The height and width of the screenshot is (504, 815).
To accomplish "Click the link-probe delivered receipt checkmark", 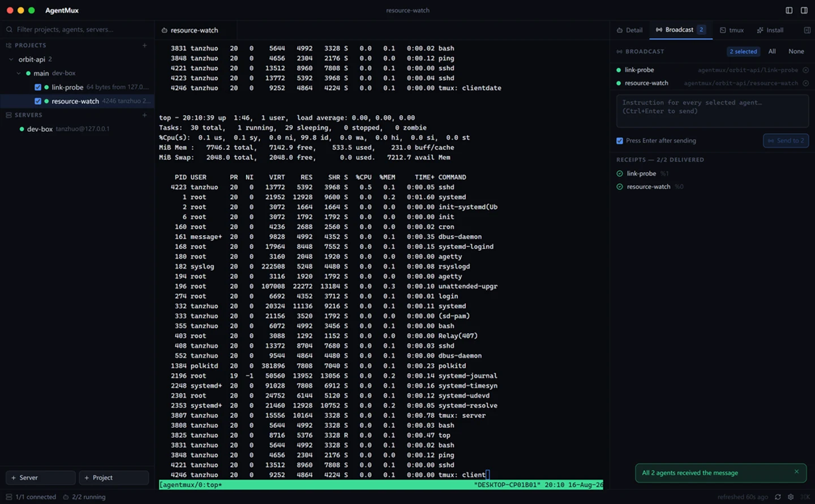I will (619, 174).
